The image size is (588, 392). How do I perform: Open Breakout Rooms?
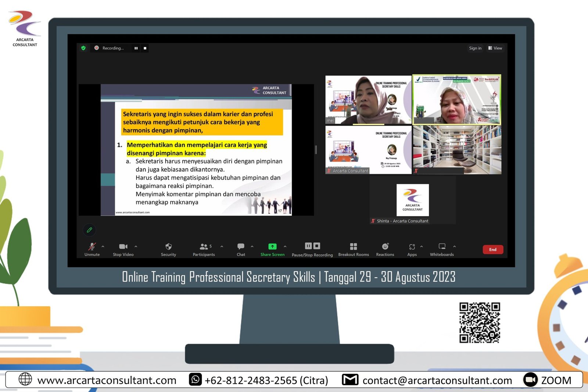point(353,247)
